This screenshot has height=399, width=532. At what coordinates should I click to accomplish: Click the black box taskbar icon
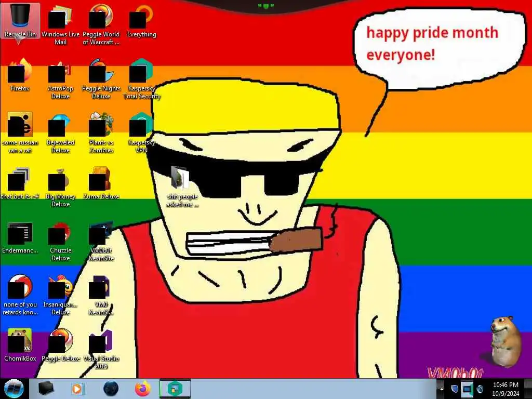click(46, 389)
